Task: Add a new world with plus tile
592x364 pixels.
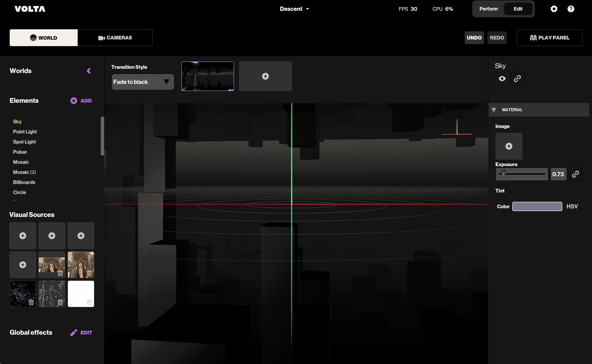Action: (265, 76)
